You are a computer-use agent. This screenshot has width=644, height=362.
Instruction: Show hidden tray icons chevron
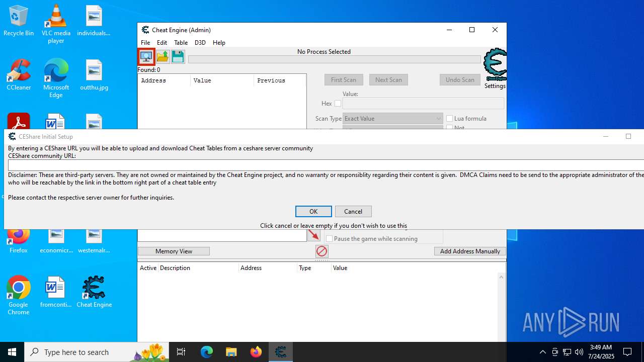(x=542, y=352)
